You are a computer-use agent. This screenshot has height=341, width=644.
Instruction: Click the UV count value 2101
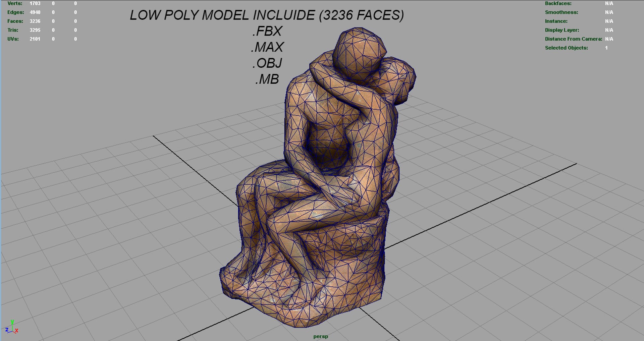pos(35,39)
